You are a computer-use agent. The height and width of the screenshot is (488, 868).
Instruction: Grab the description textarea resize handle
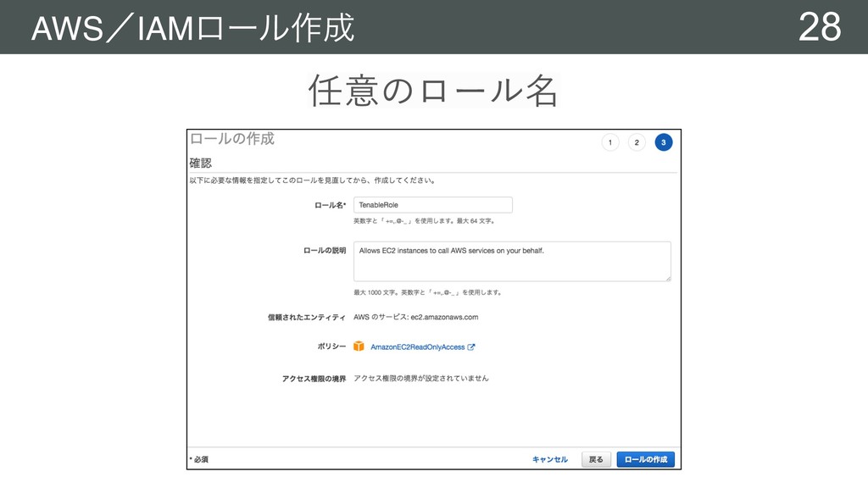click(668, 278)
